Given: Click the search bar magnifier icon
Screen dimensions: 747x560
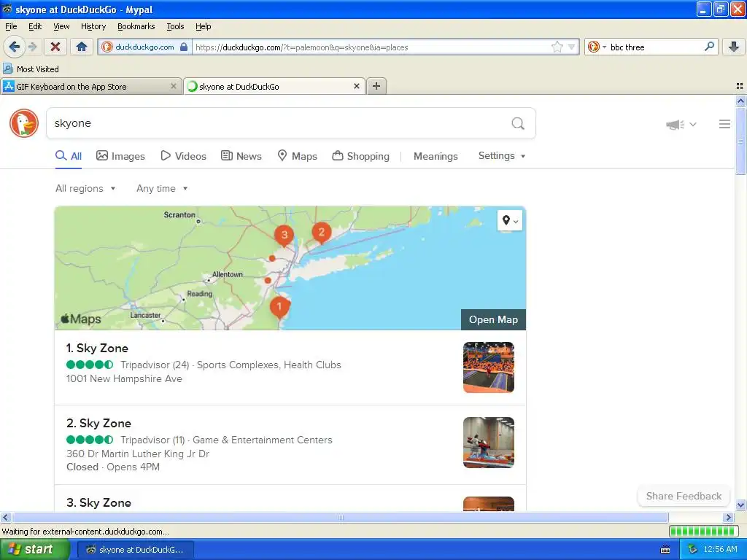Looking at the screenshot, I should [709, 47].
